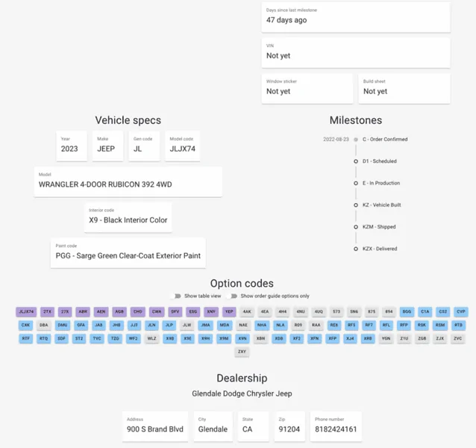Enable Show order guide options only

(x=233, y=296)
